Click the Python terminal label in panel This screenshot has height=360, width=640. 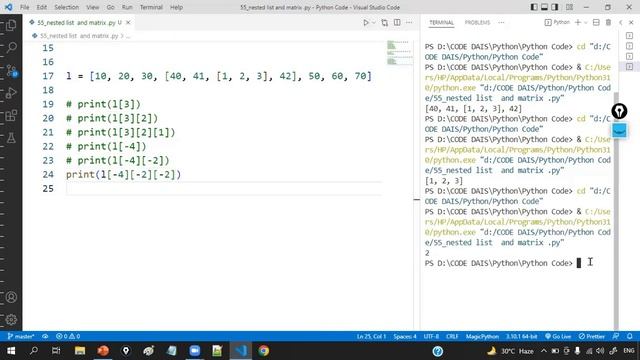[x=558, y=22]
